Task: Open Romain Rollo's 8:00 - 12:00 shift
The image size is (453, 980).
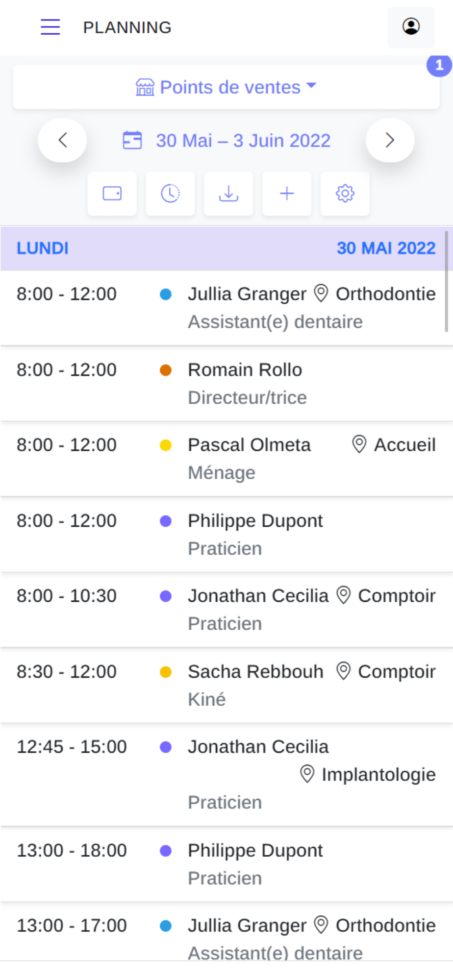Action: coord(226,384)
